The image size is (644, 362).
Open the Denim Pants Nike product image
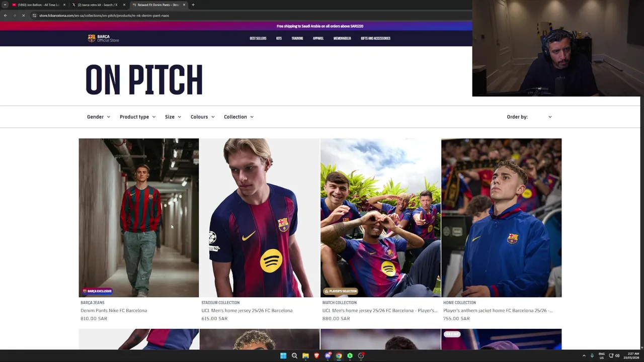tap(139, 218)
